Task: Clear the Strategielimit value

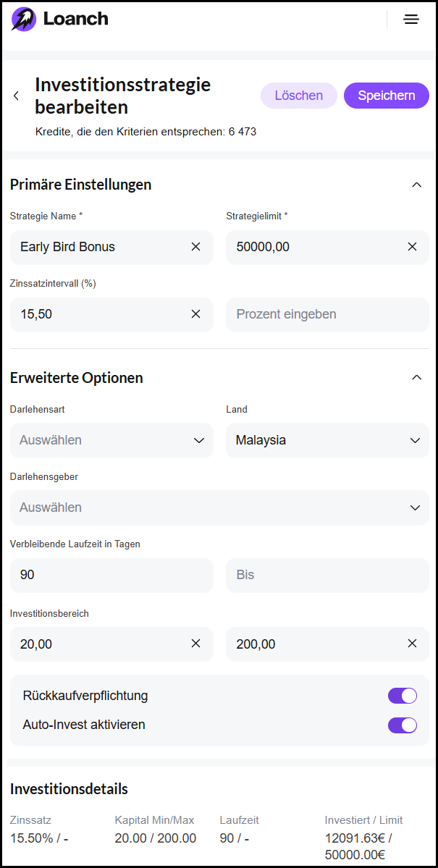Action: pos(412,247)
